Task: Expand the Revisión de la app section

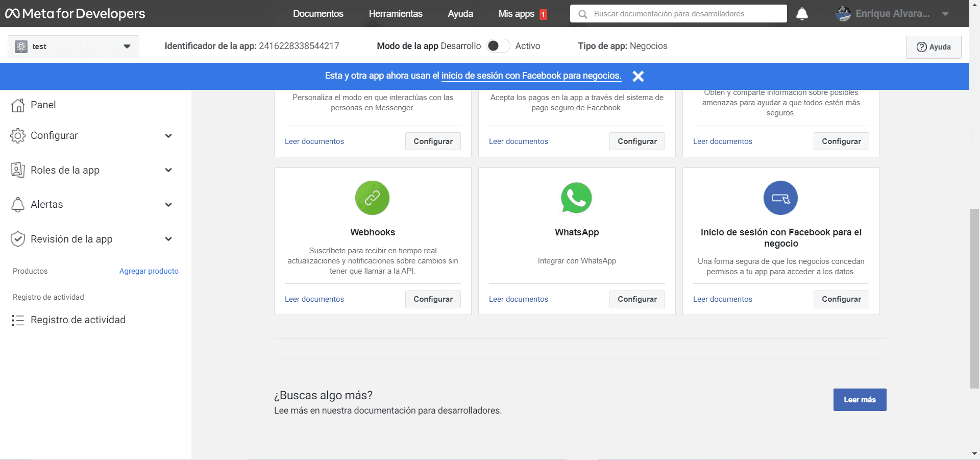Action: click(168, 239)
